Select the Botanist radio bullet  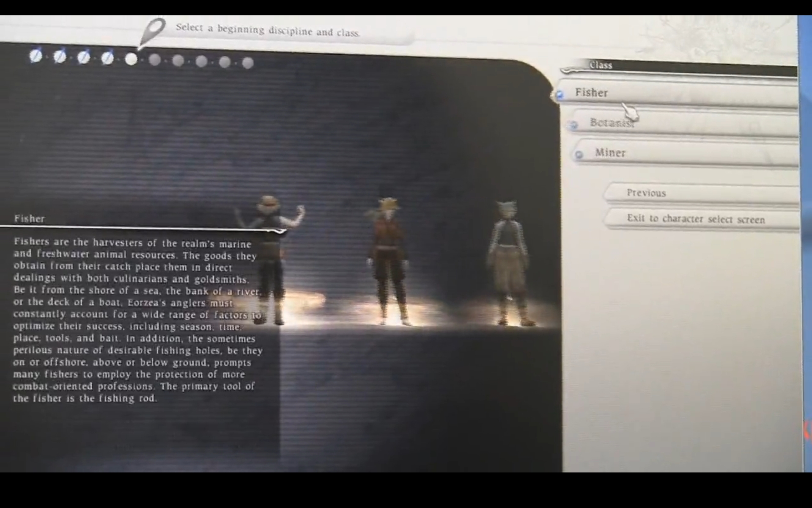pos(573,125)
